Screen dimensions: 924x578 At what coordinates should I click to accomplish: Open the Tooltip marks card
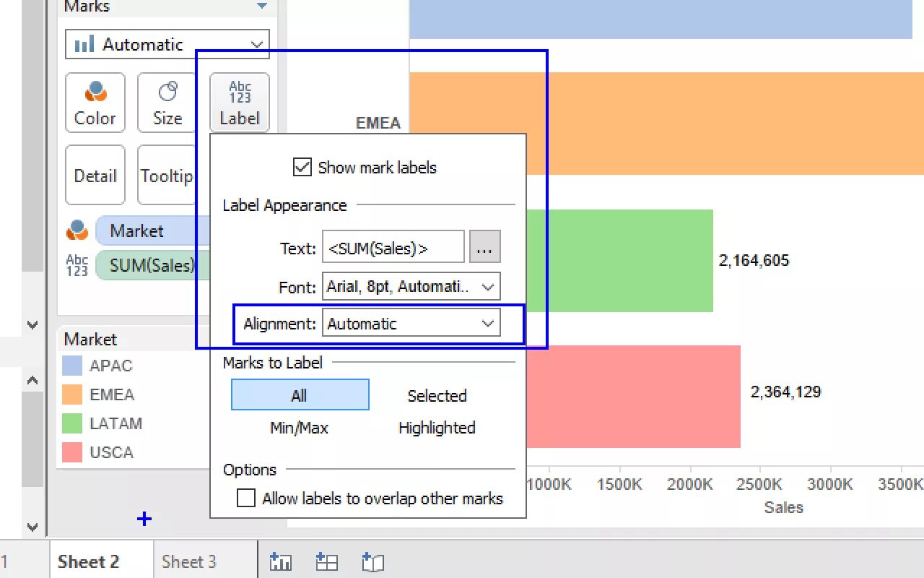coord(167,176)
